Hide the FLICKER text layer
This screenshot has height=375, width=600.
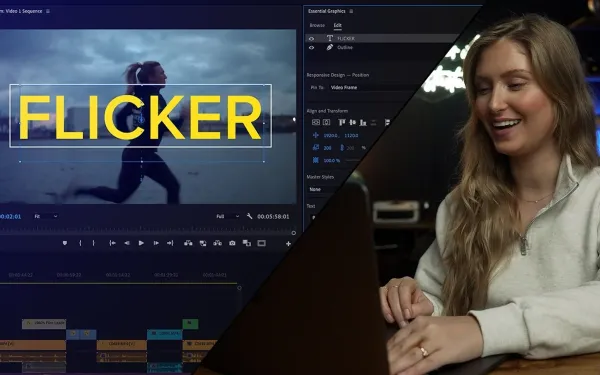point(311,39)
